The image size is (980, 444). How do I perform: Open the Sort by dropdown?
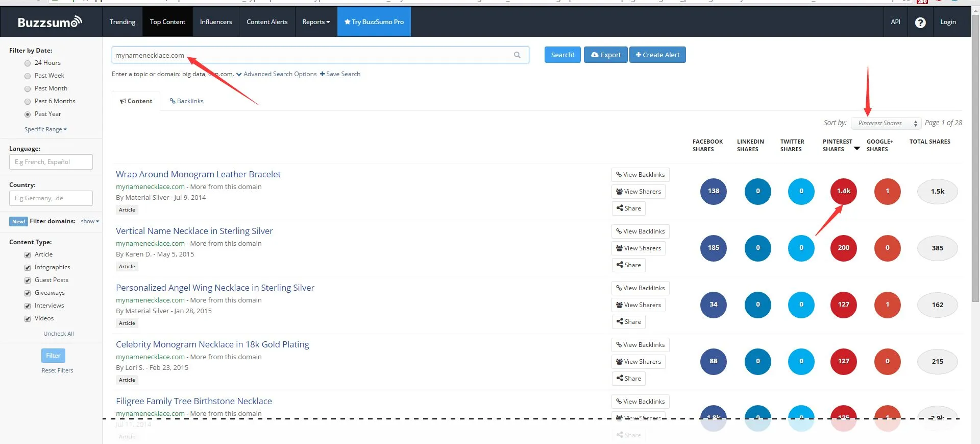tap(886, 123)
